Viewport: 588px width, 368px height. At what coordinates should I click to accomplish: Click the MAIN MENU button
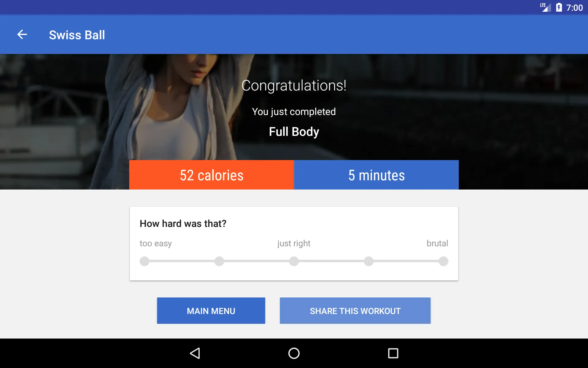211,311
